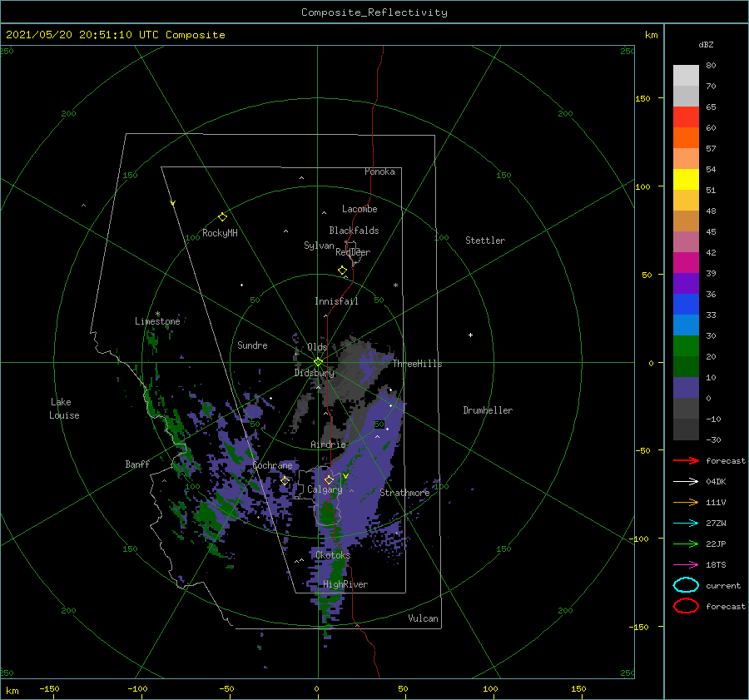Click the Drumheller label
This screenshot has width=749, height=700.
(x=488, y=410)
